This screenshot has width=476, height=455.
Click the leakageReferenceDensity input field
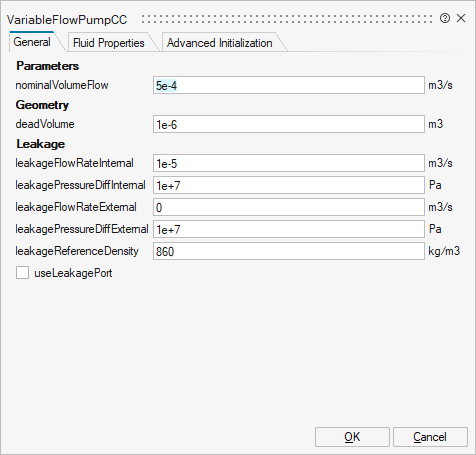click(x=289, y=251)
